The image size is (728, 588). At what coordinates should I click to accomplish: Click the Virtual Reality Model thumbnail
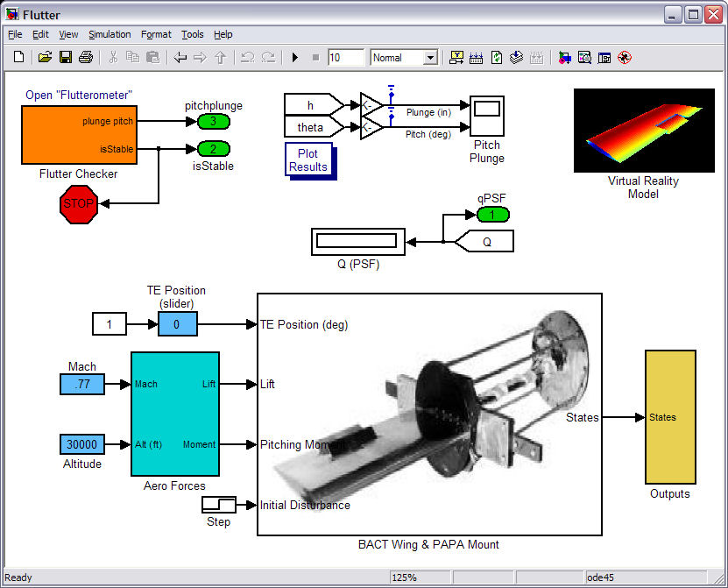pyautogui.click(x=644, y=130)
